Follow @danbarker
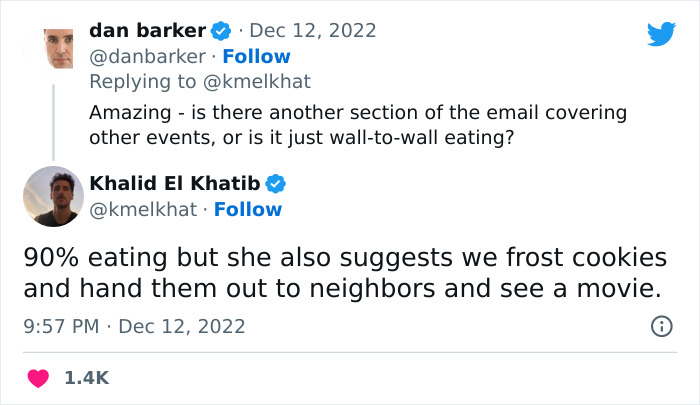This screenshot has height=405, width=700. coord(256,57)
